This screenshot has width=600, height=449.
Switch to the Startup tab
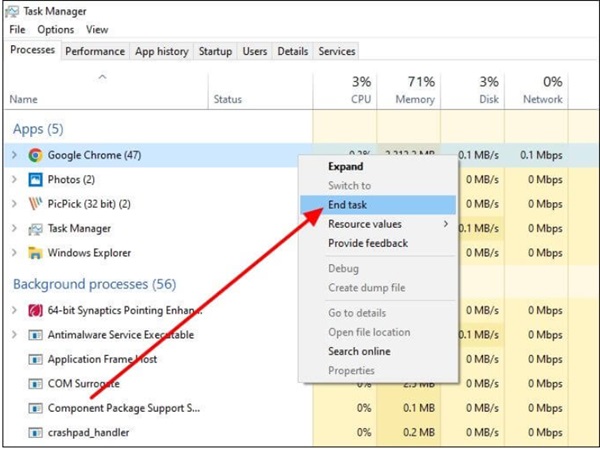215,51
